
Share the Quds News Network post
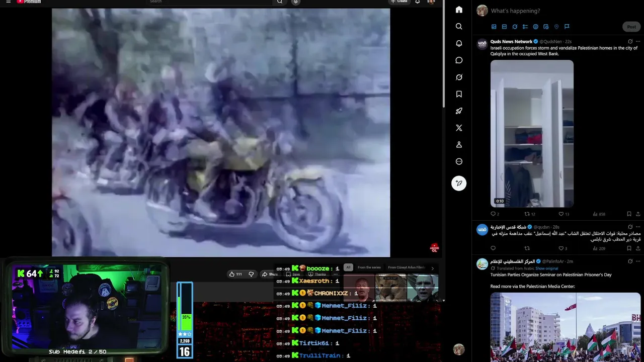click(x=638, y=214)
